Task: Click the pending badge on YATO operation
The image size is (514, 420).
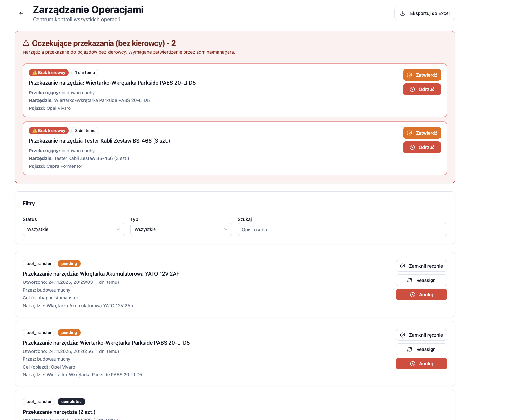Action: coord(69,264)
